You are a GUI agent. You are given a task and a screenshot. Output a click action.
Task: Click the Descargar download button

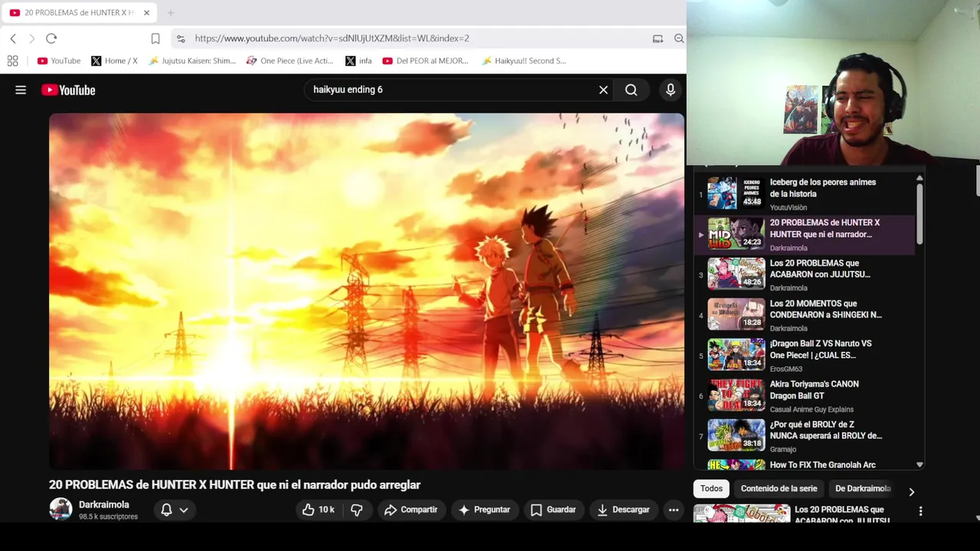click(x=622, y=510)
